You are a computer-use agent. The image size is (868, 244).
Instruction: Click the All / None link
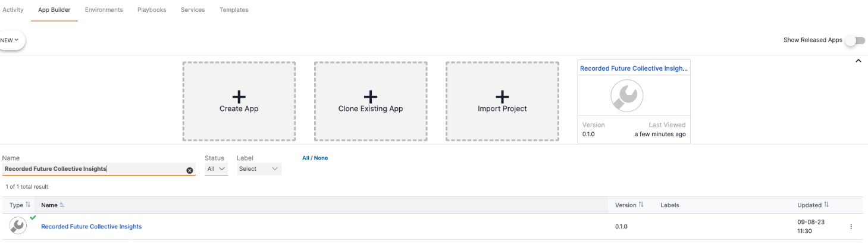(x=315, y=158)
